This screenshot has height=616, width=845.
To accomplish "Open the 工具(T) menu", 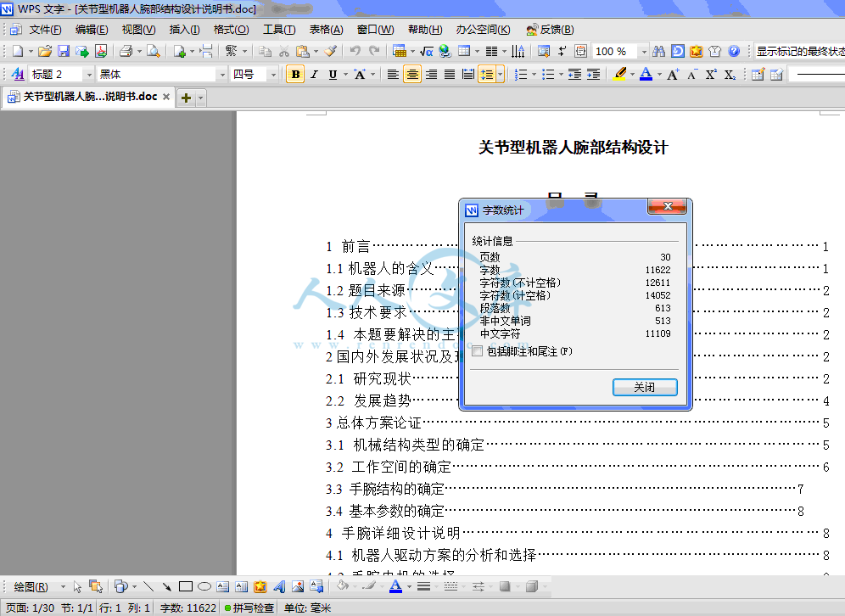I will (x=279, y=30).
